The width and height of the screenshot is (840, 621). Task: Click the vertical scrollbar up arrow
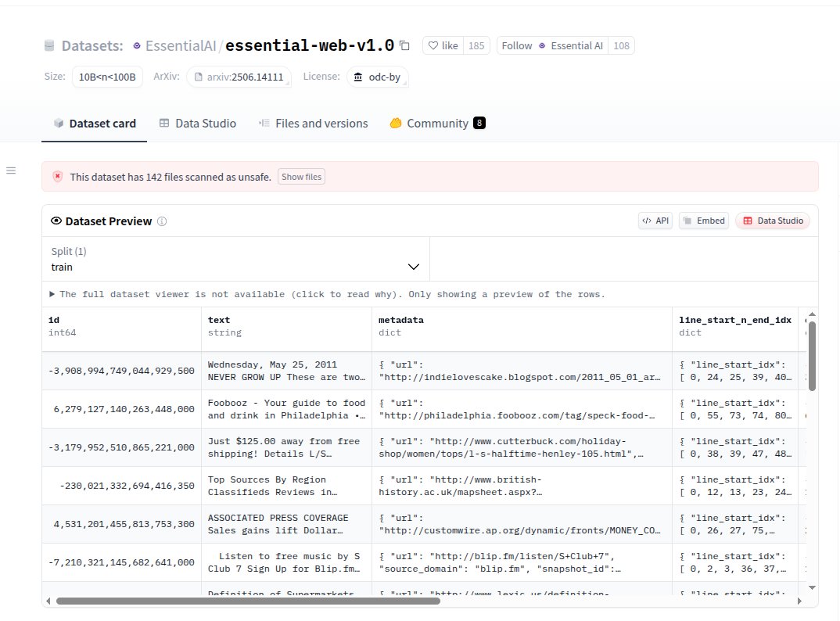pyautogui.click(x=812, y=314)
